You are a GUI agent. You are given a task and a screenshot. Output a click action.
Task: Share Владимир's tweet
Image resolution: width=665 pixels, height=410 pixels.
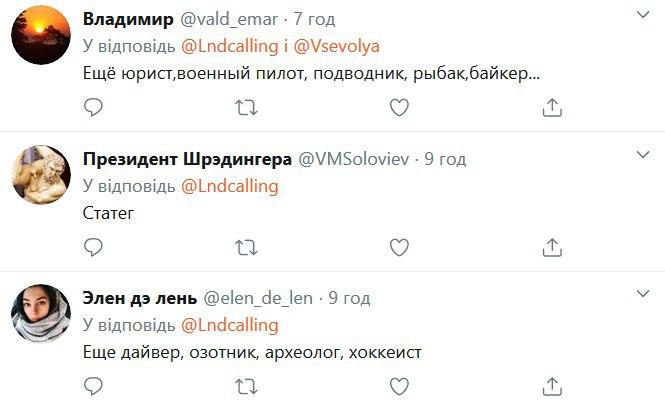coord(551,106)
